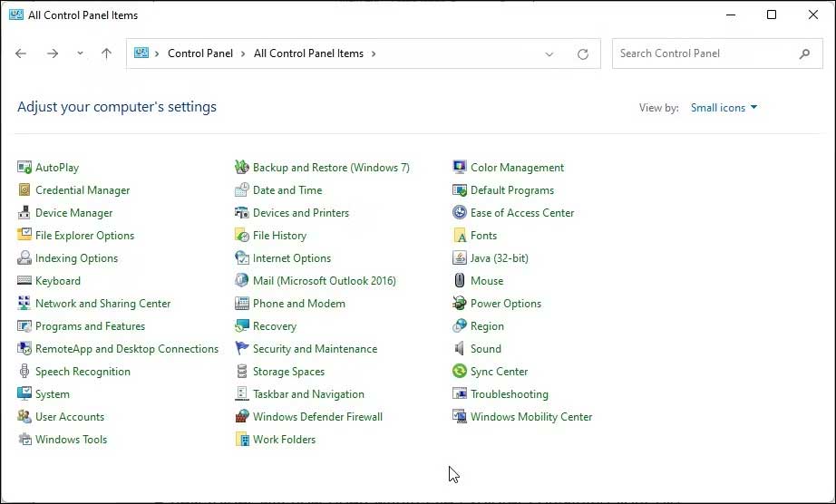
Task: Click the Security and Maintenance flag icon
Action: click(242, 349)
